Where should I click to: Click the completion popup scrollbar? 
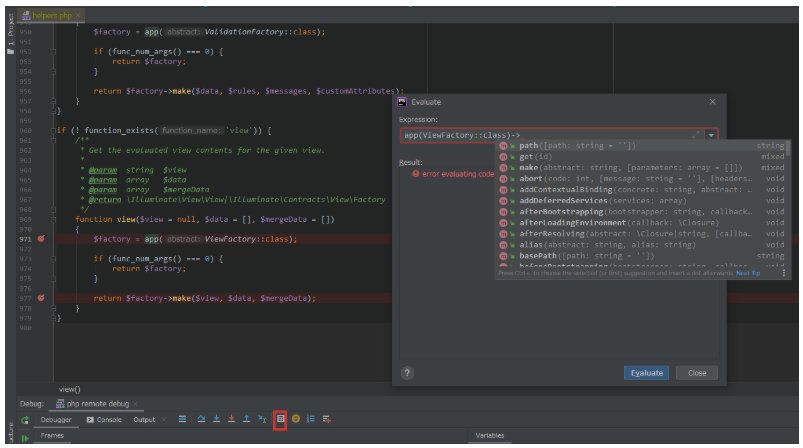[788, 148]
